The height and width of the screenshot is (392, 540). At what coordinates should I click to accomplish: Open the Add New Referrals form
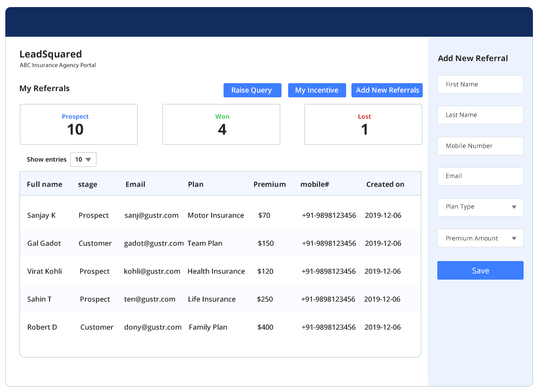pos(387,90)
